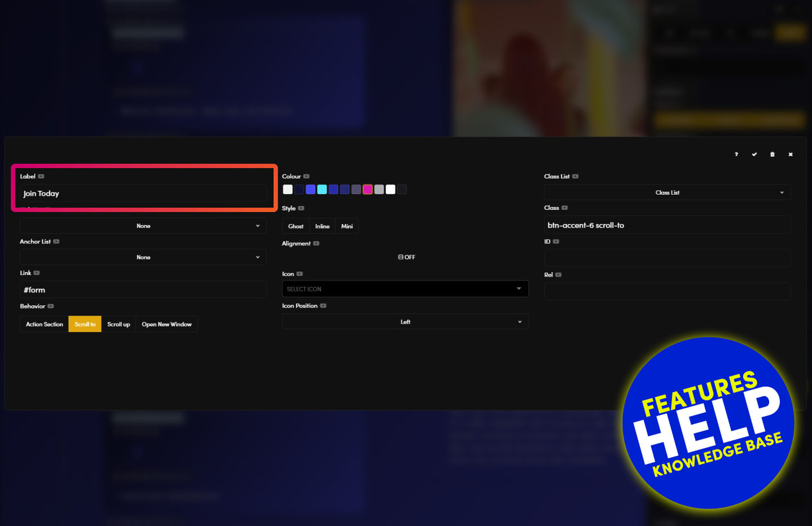The height and width of the screenshot is (526, 812).
Task: Open the Class List dropdown
Action: pyautogui.click(x=667, y=193)
